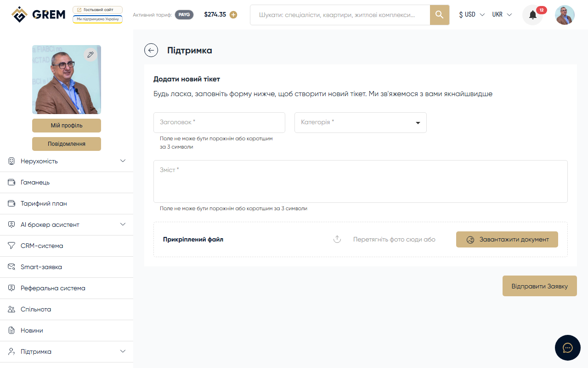This screenshot has width=588, height=368.
Task: Click the plus icon to top up balance
Action: coord(233,15)
